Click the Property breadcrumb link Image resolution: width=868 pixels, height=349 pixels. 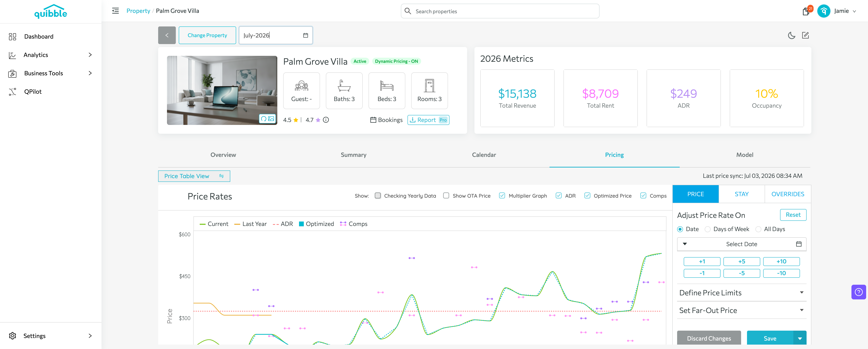[138, 11]
